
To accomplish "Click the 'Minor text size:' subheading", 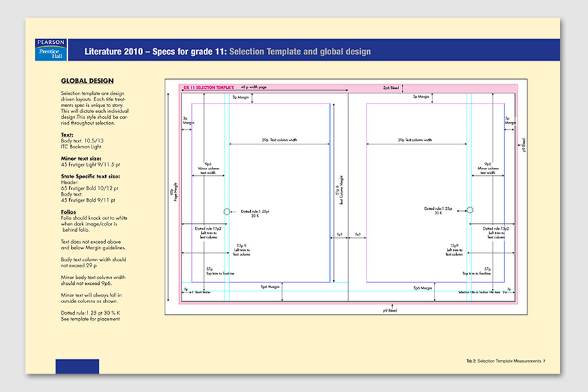I will coord(82,158).
